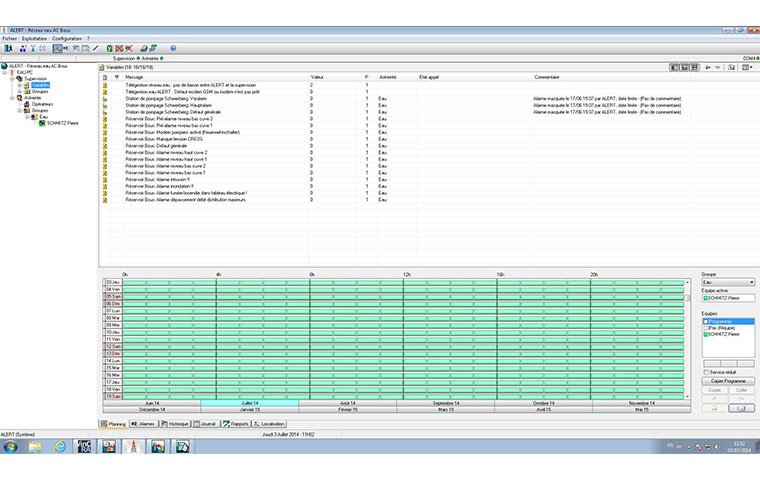Select Opérateurs in the tree

[42, 104]
